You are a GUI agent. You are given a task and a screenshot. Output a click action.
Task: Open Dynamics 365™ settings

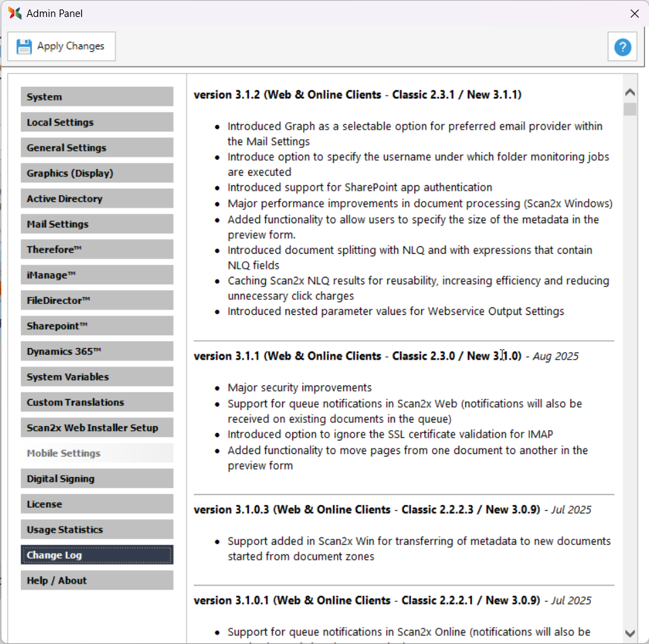[97, 352]
